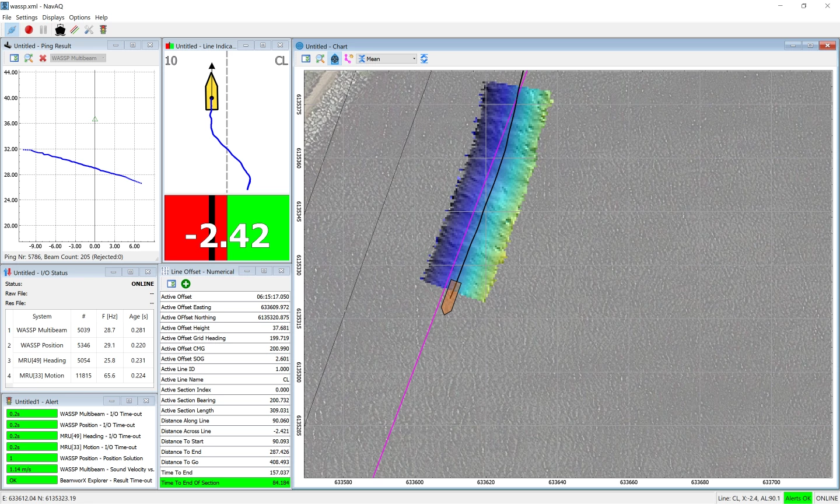Click the -2.42 cross-track offset display
The image size is (840, 504).
coord(227,228)
